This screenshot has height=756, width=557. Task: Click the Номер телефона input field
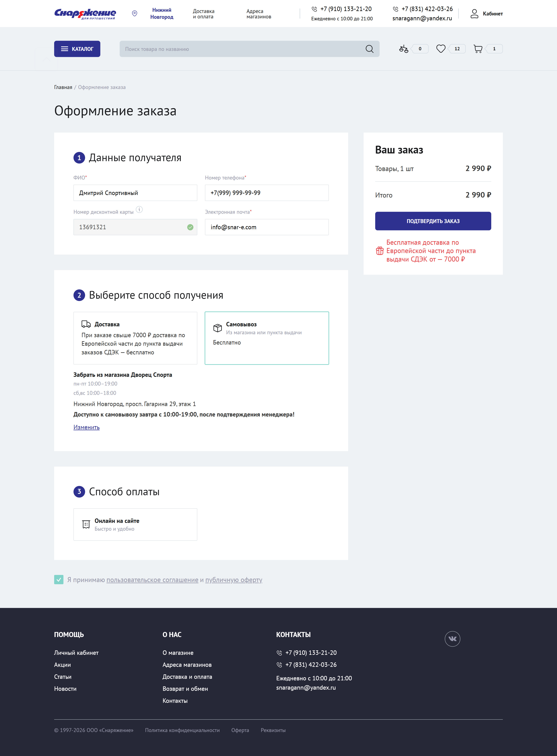coord(267,193)
